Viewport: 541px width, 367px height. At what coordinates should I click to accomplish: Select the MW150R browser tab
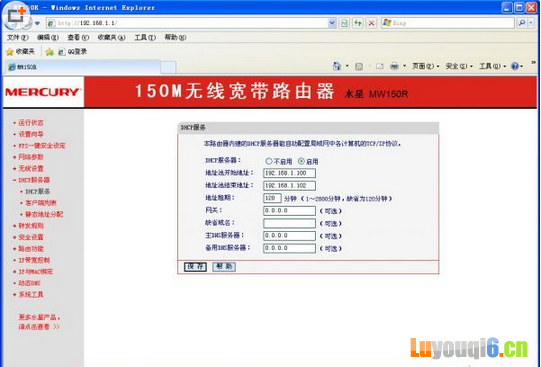(x=83, y=67)
